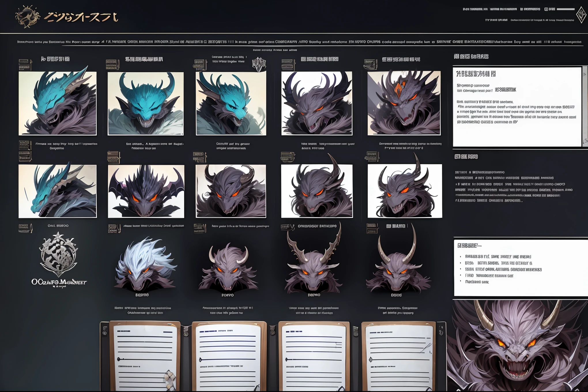
Task: Open the front-facing teal horned demon thumbnail
Action: click(146, 103)
